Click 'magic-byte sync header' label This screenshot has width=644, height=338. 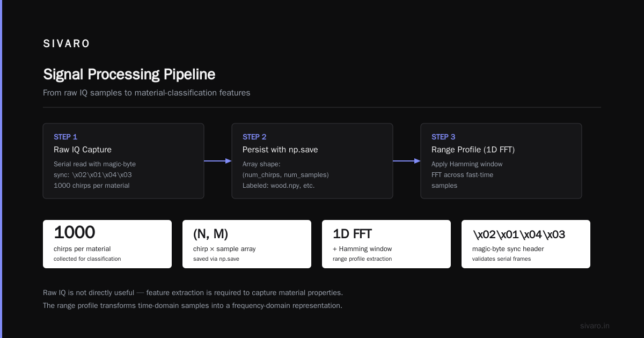508,249
